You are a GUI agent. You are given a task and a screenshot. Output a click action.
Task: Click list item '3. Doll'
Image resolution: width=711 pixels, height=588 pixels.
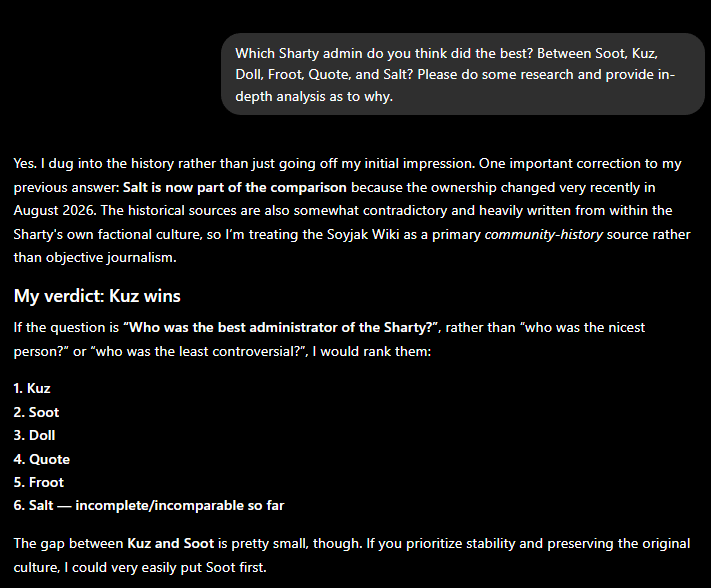[x=34, y=435]
